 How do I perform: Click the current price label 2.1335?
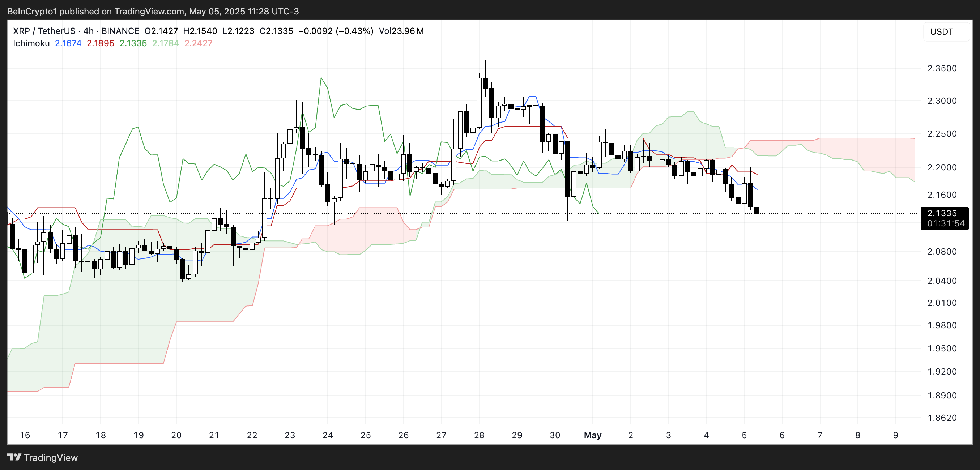click(942, 213)
